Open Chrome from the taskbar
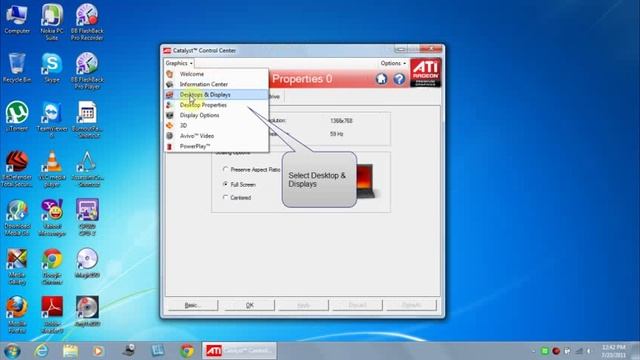Screen dimensions: 640x360 pyautogui.click(x=187, y=351)
